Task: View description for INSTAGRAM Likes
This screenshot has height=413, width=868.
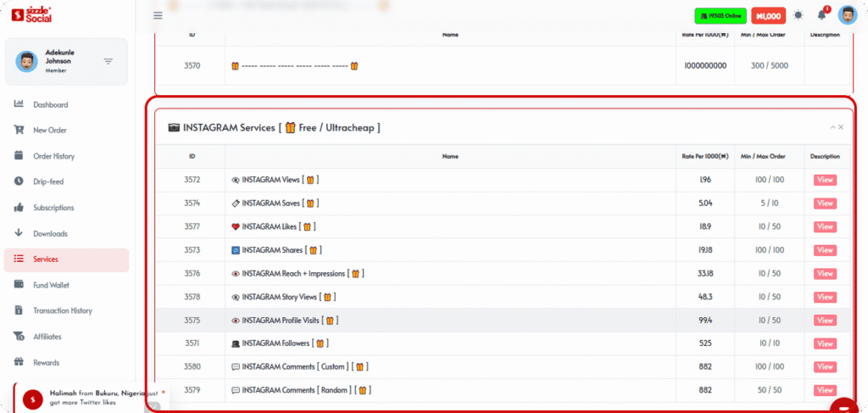Action: point(825,226)
